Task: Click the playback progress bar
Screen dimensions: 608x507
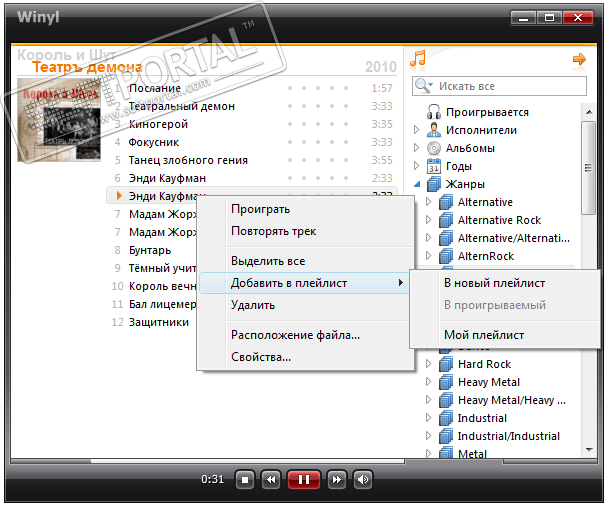Action: coord(208,461)
